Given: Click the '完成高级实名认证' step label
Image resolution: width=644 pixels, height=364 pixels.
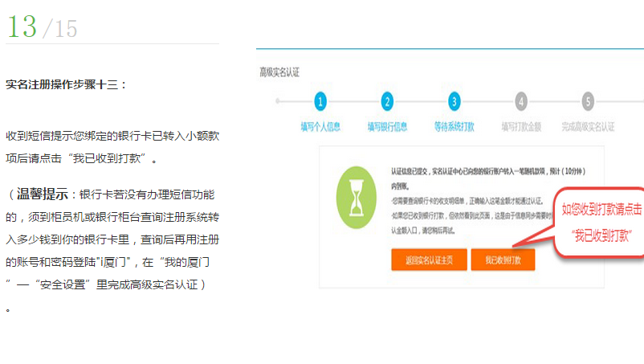Looking at the screenshot, I should pos(588,127).
